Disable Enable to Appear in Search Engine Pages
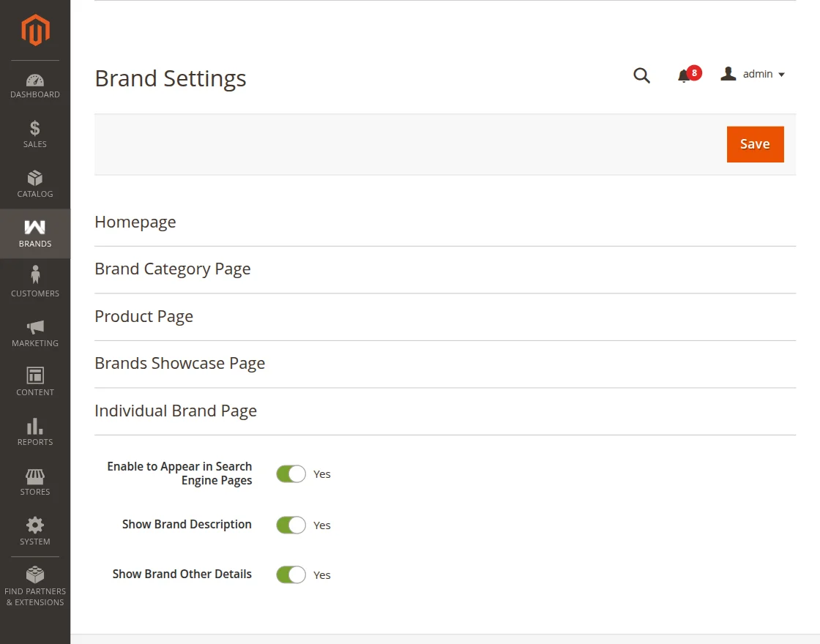This screenshot has width=820, height=644. [x=291, y=474]
